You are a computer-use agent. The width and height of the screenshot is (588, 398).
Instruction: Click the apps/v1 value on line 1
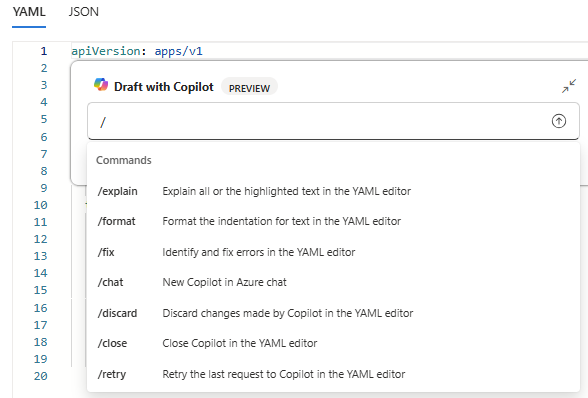tap(178, 51)
